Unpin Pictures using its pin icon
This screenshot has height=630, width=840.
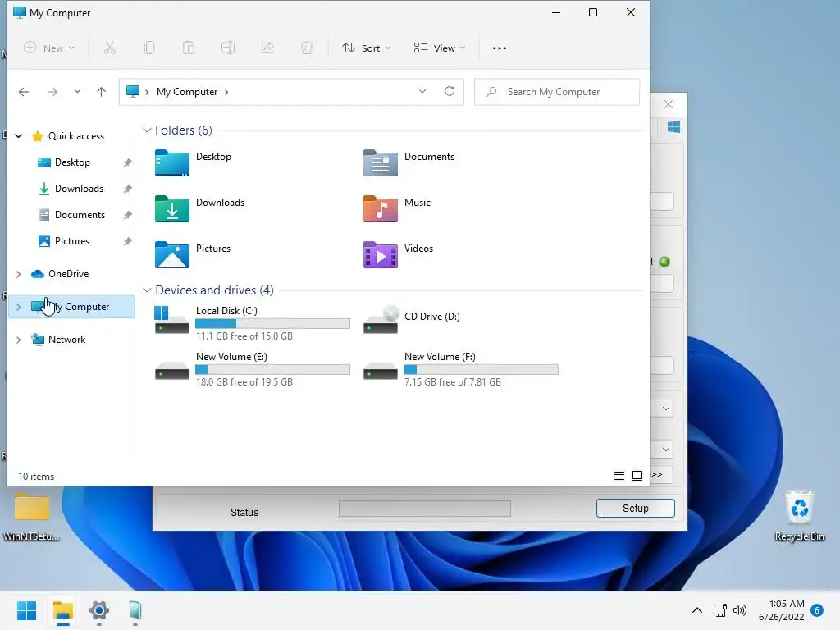tap(127, 241)
